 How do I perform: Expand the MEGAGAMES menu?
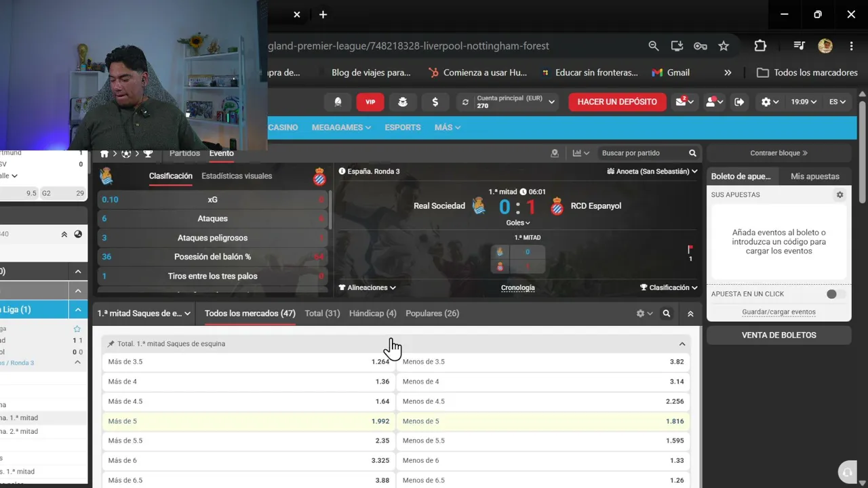(341, 127)
